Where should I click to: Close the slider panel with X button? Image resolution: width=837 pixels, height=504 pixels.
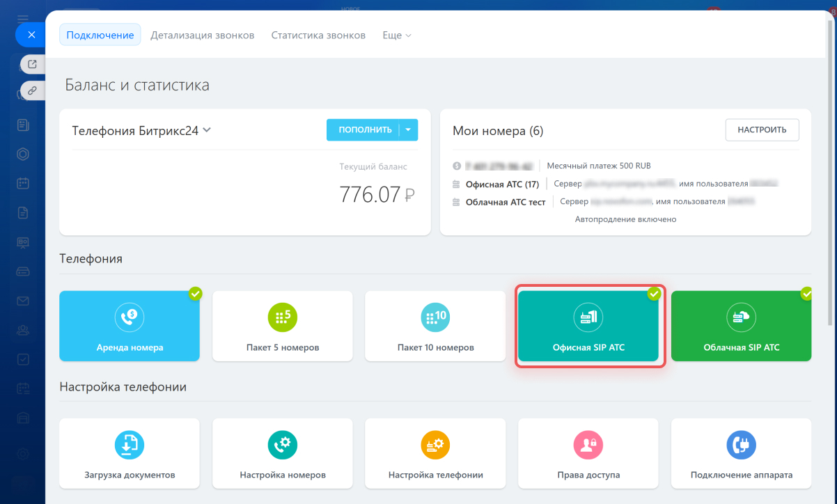click(x=31, y=34)
